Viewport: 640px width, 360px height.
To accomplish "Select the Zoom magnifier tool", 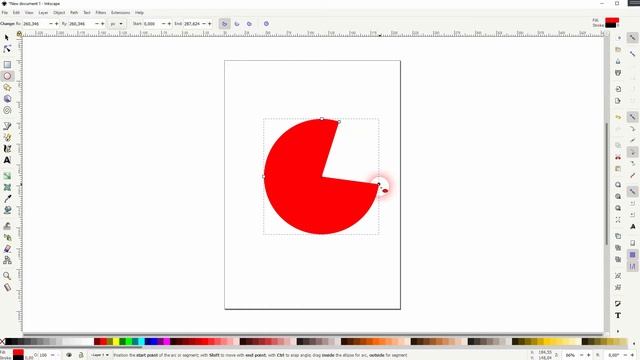I will tap(7, 276).
